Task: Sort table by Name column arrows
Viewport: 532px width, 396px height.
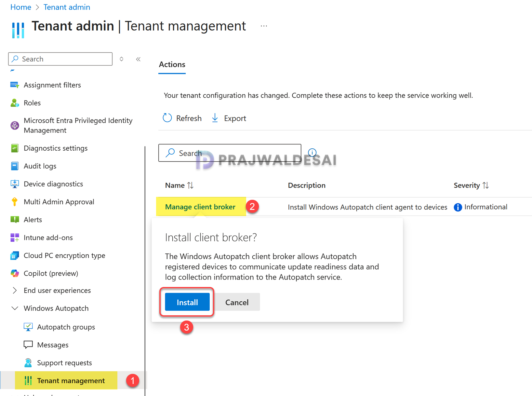Action: [191, 185]
